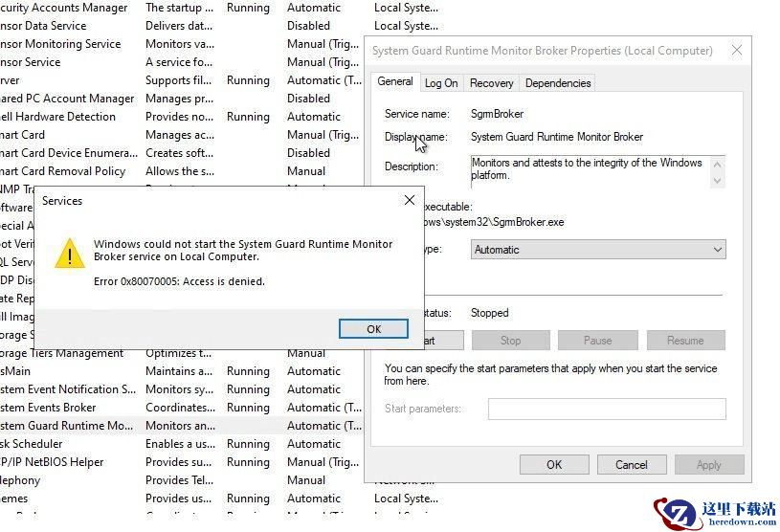This screenshot has width=780, height=532.
Task: Click Apply in the Properties window
Action: pyautogui.click(x=709, y=465)
